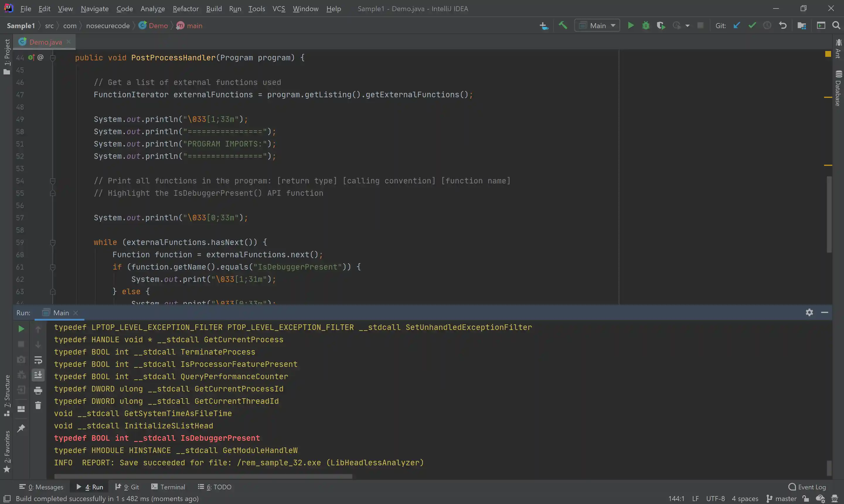
Task: Switch to the Terminal tool window tab
Action: click(168, 487)
